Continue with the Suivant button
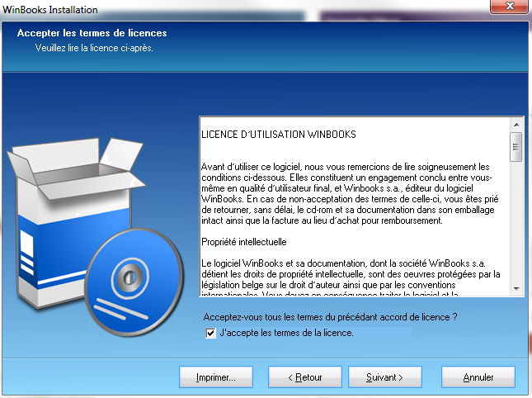This screenshot has height=398, width=532. 384,377
